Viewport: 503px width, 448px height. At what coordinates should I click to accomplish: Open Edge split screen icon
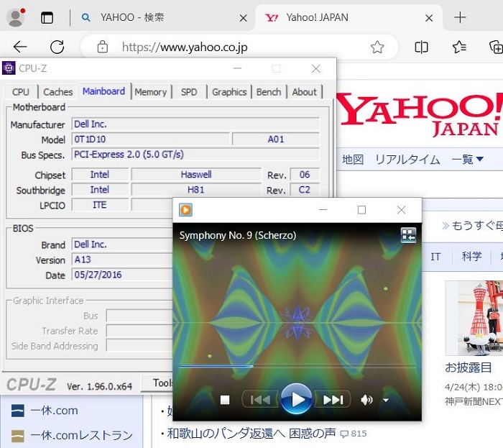point(421,47)
